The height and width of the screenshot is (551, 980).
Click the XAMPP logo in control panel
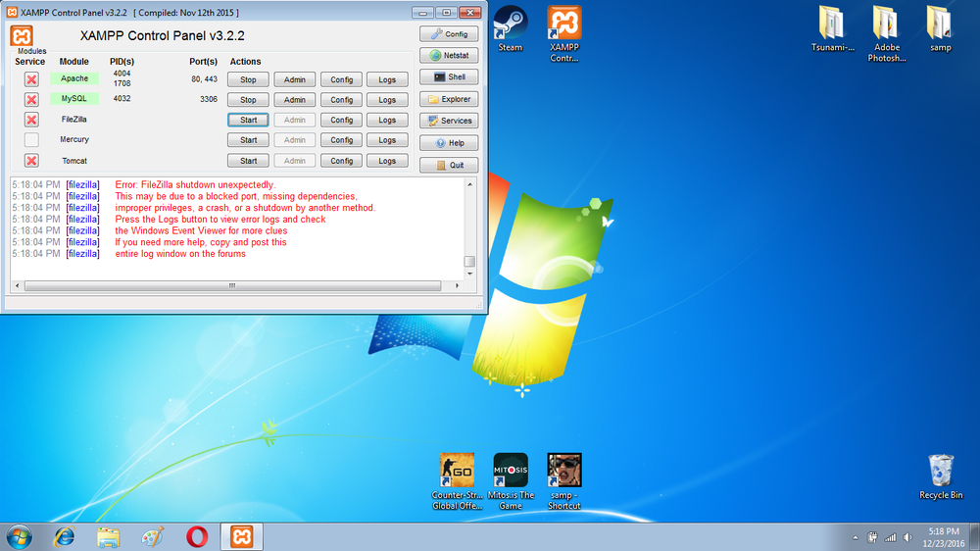tap(22, 35)
